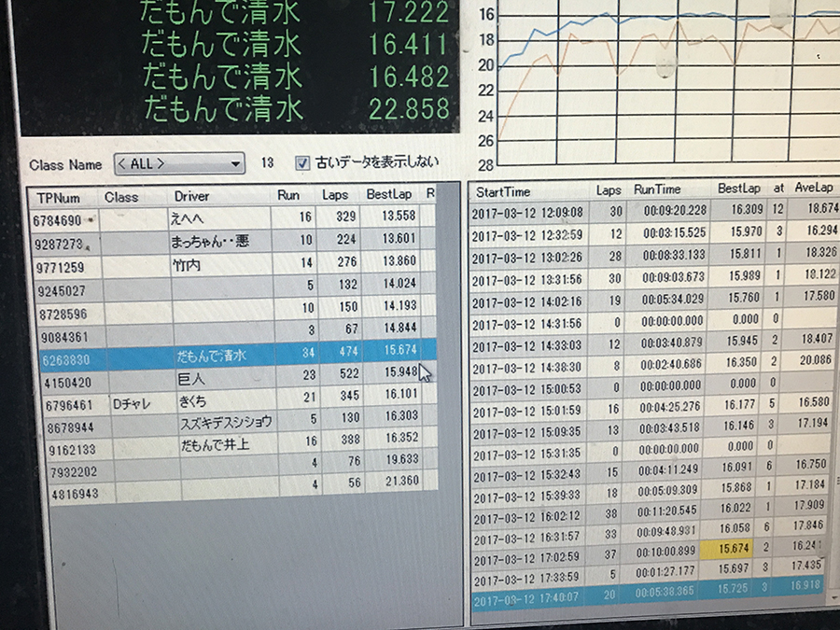
Task: Select run starting 2017-03-12 14:02:16
Action: point(654,299)
